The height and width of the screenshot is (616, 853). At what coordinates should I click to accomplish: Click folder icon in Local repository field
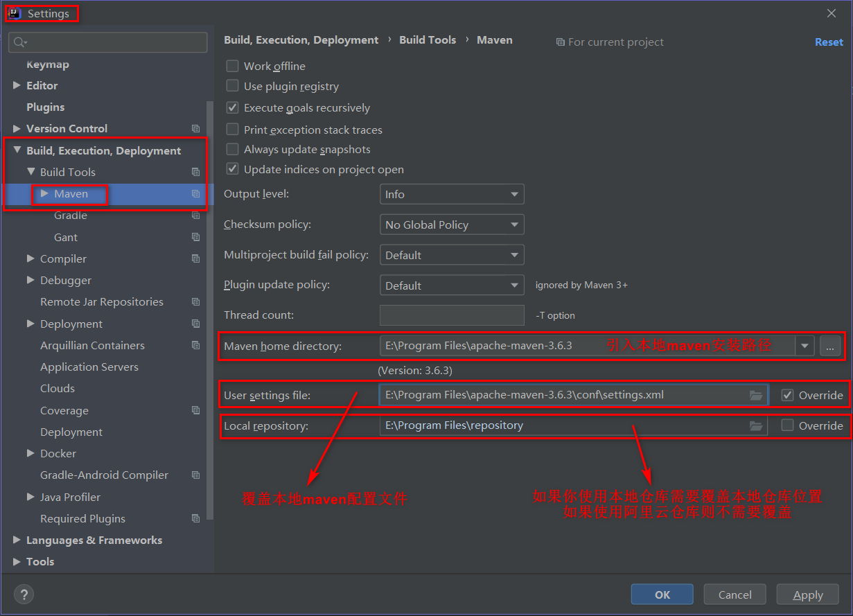pyautogui.click(x=756, y=425)
